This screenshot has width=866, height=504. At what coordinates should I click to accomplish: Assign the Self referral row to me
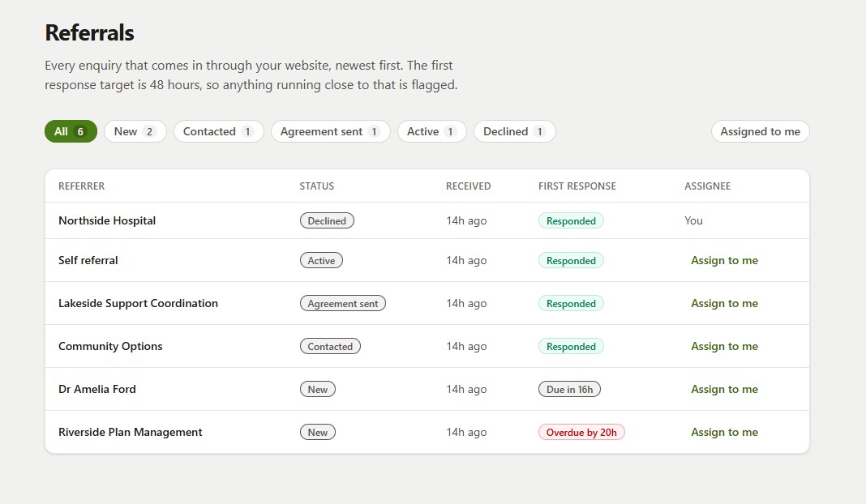pyautogui.click(x=724, y=261)
